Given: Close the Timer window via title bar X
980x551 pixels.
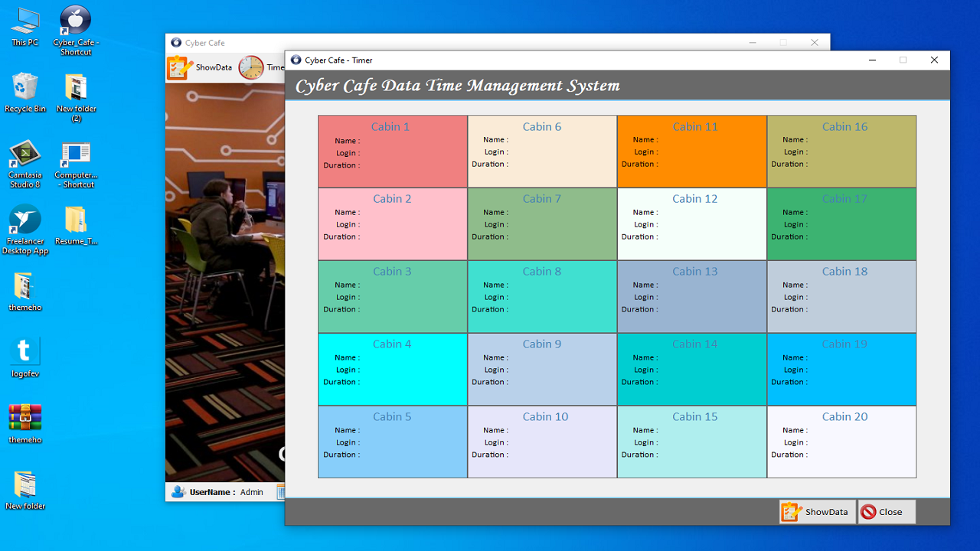Looking at the screenshot, I should 934,60.
